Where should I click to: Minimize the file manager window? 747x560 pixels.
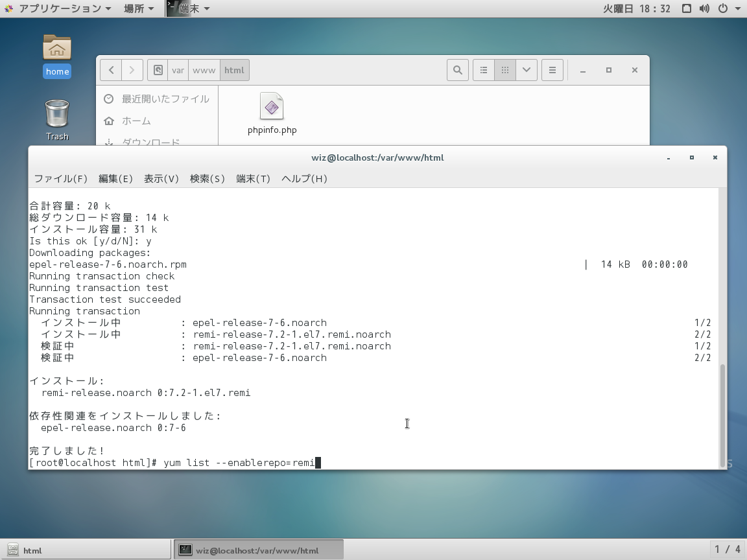583,70
